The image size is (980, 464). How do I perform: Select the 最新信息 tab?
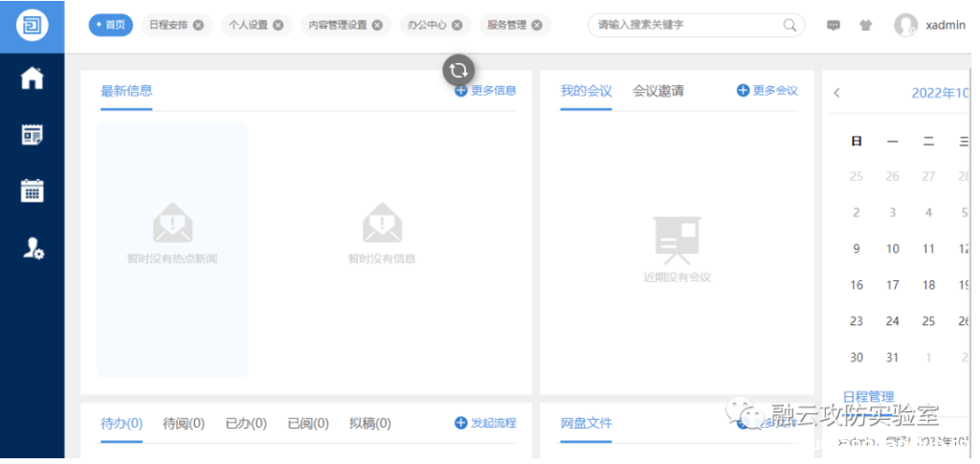(x=126, y=91)
